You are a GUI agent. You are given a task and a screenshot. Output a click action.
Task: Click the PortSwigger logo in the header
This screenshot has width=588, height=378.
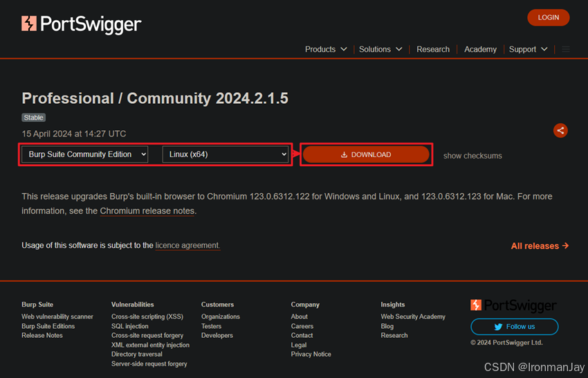(82, 24)
